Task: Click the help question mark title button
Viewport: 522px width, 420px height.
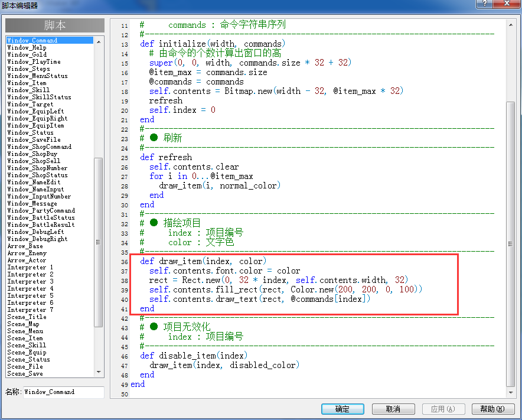Action: pyautogui.click(x=484, y=4)
